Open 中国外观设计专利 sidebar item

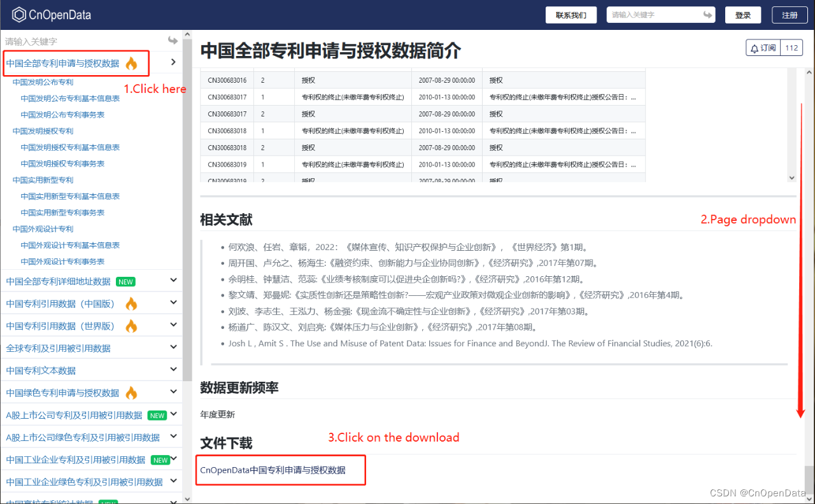(x=43, y=229)
